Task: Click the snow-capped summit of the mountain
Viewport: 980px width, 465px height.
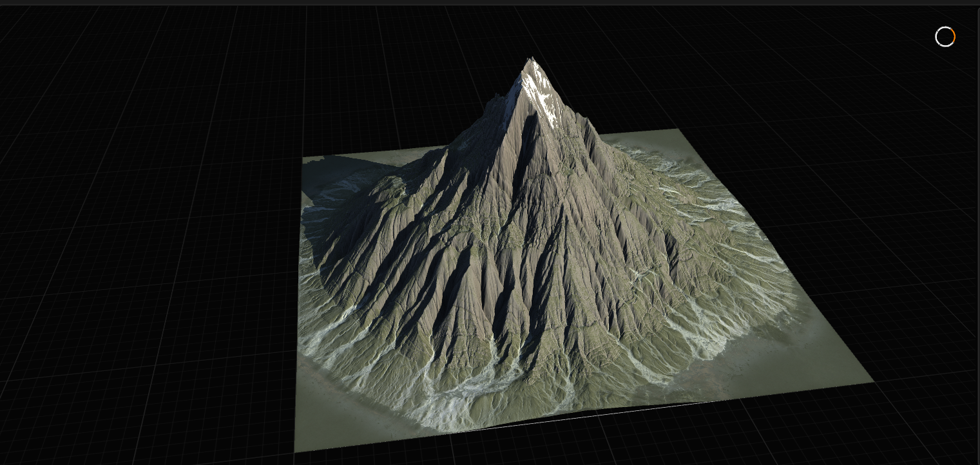Action: pos(532,64)
